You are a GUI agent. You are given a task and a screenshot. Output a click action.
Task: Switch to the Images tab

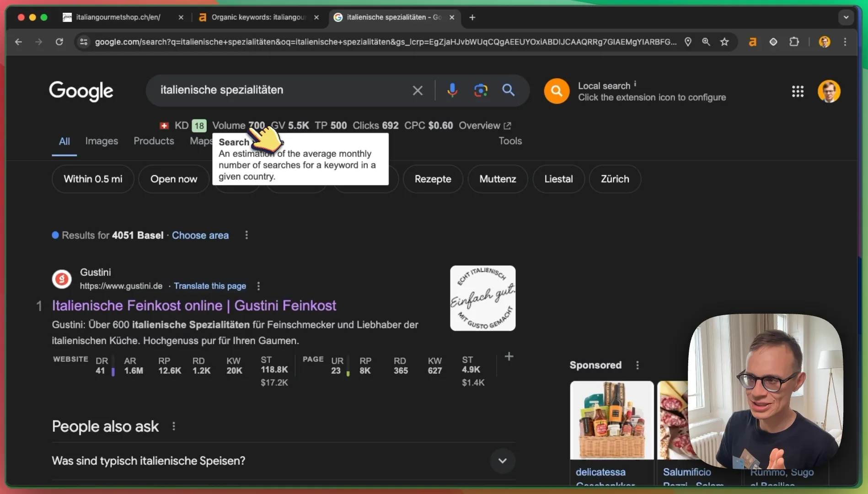[102, 141]
